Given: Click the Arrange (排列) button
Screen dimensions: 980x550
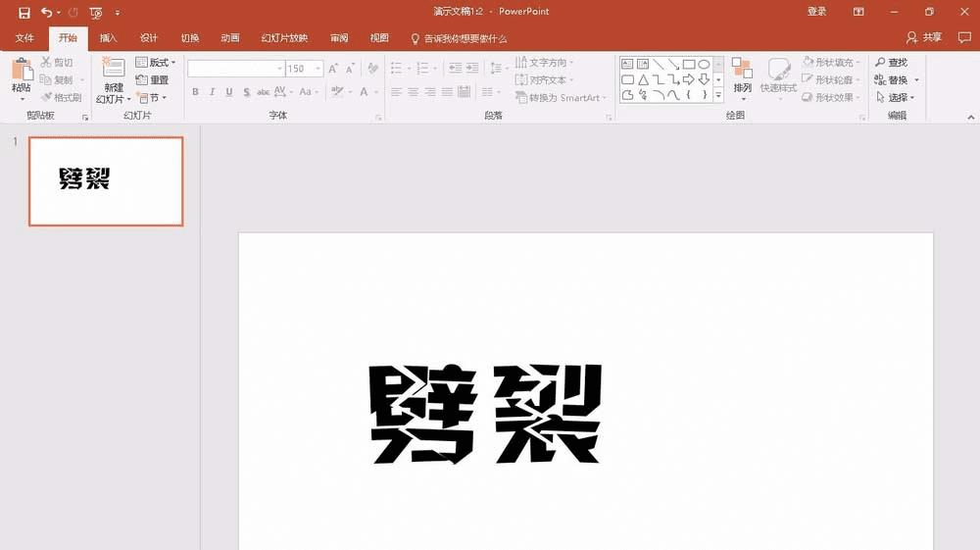Looking at the screenshot, I should point(743,78).
